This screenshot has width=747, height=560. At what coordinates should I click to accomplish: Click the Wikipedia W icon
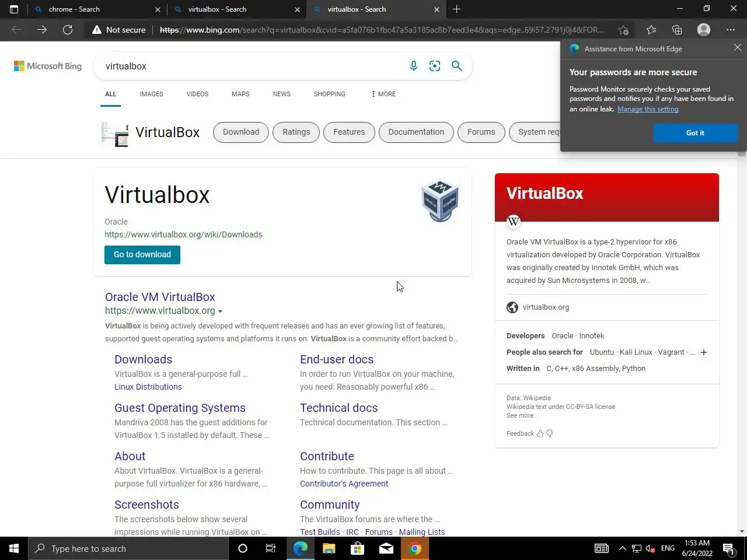coord(514,221)
